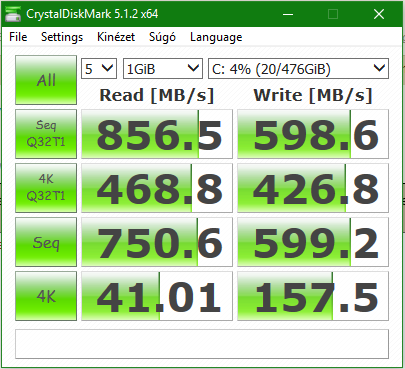405x369 pixels.
Task: Select the 4K Q32T1 write result 426.8
Action: [313, 188]
